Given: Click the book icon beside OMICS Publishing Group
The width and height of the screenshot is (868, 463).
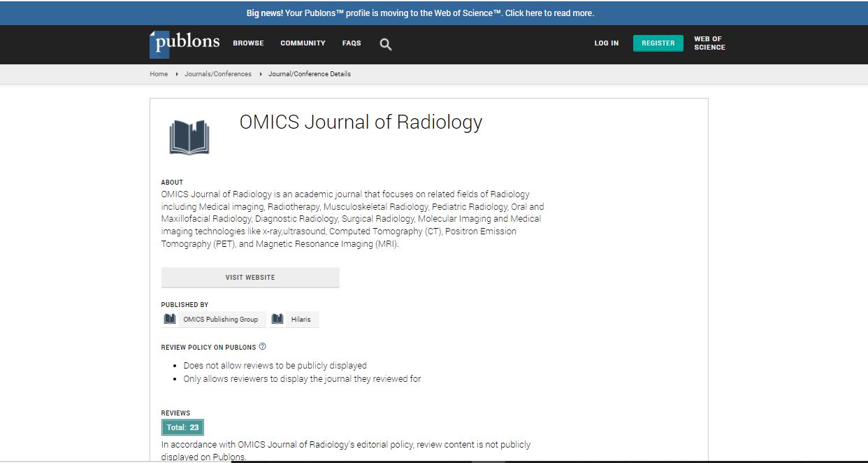Looking at the screenshot, I should [170, 320].
